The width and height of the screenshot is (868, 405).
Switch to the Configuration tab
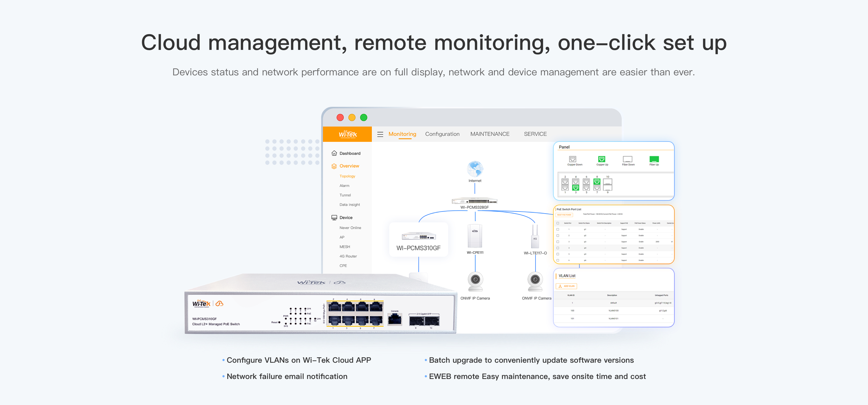pyautogui.click(x=442, y=134)
